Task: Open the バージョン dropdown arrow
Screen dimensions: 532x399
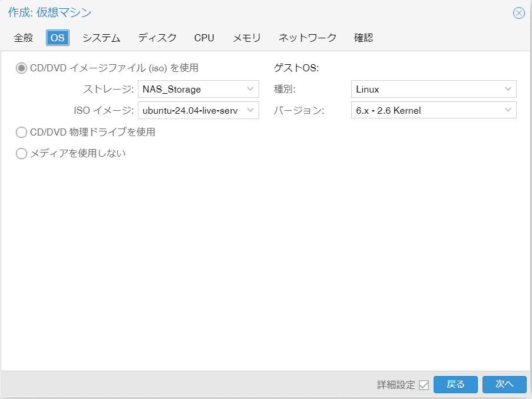Action: tap(508, 110)
